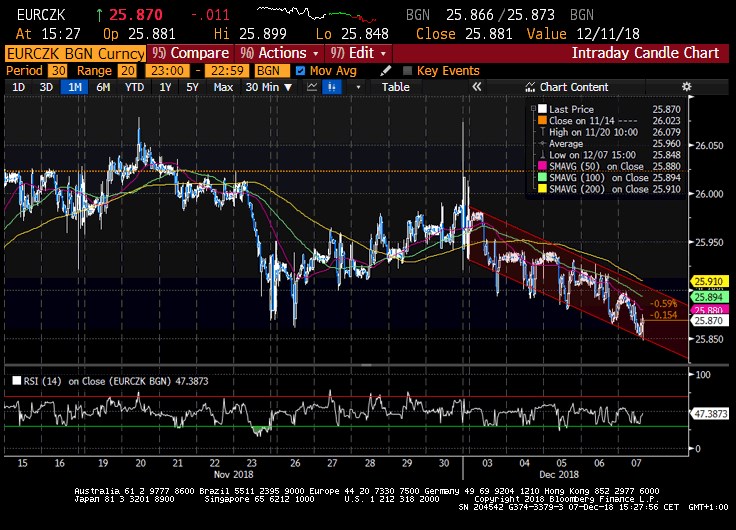736x530 pixels.
Task: Select the line chart type icon
Action: (x=314, y=87)
